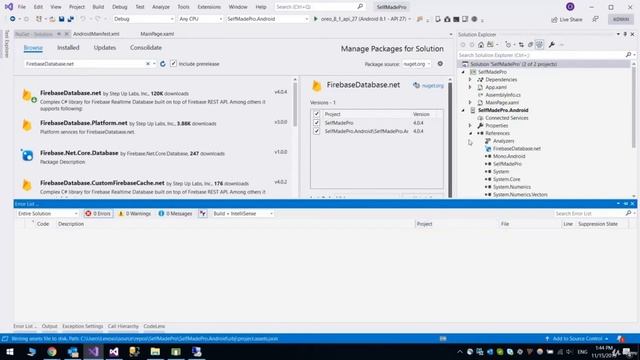Uncheck the SelfMadePro project checkbox
This screenshot has width=640, height=360.
[316, 122]
